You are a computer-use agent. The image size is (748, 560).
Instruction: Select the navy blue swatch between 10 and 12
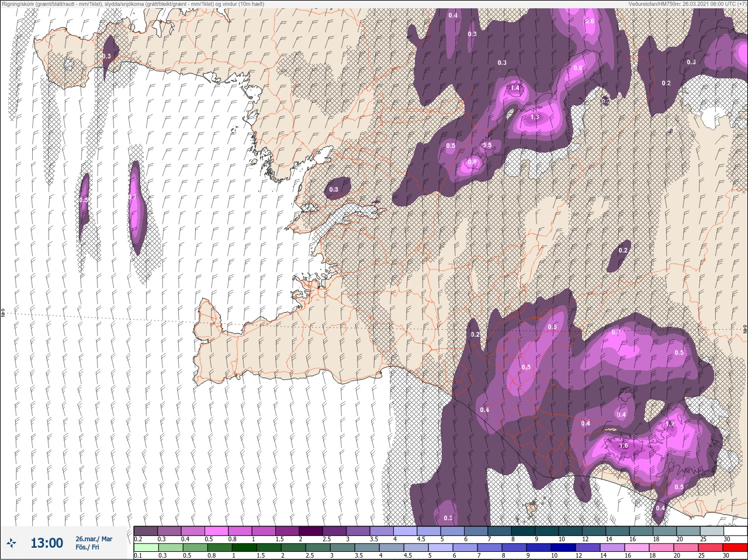(x=563, y=547)
